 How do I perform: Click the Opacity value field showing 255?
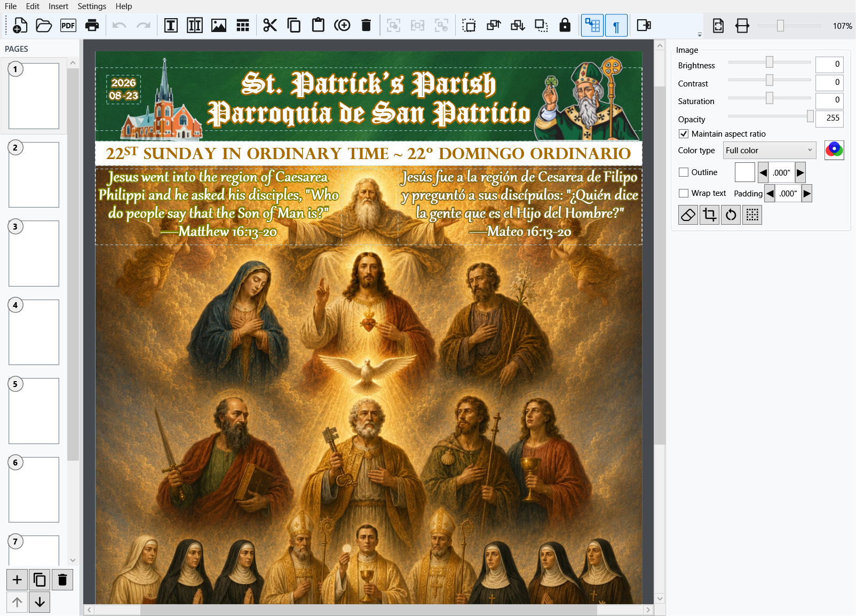(x=829, y=119)
